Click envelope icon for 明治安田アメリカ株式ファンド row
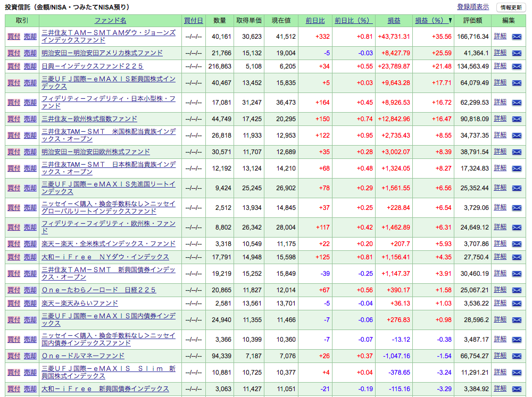This screenshot has height=397, width=532. click(517, 53)
